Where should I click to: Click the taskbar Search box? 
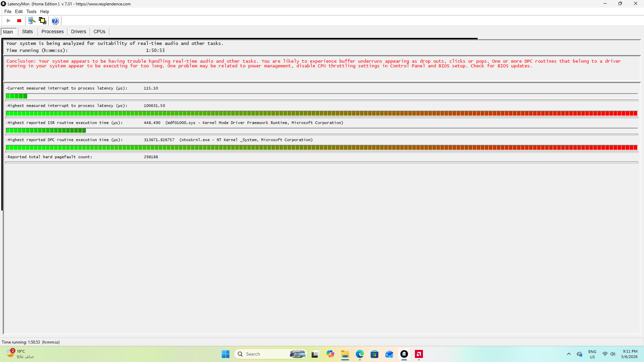pyautogui.click(x=270, y=354)
